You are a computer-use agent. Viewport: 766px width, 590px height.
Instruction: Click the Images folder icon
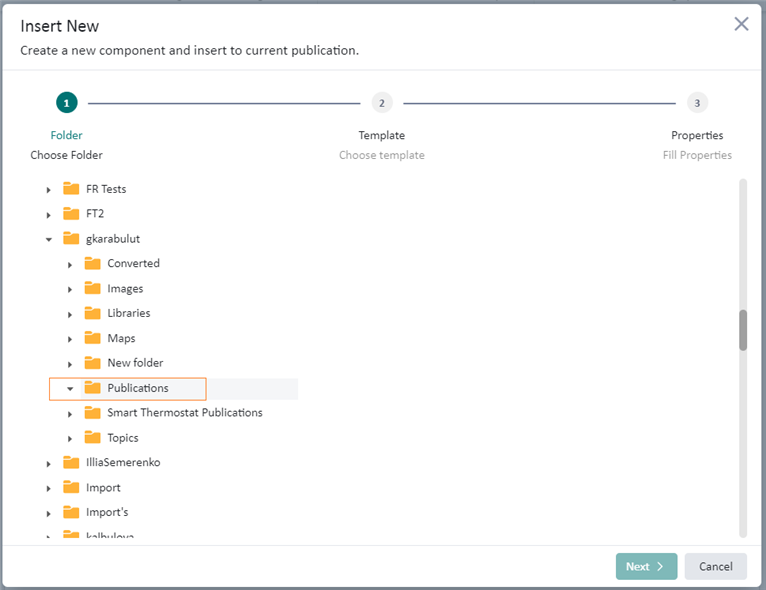coord(92,288)
